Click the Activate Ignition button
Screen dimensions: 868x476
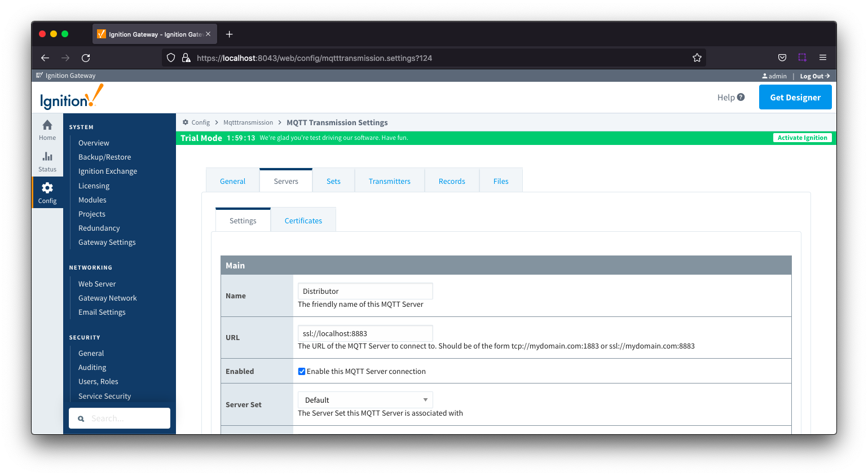click(x=802, y=138)
